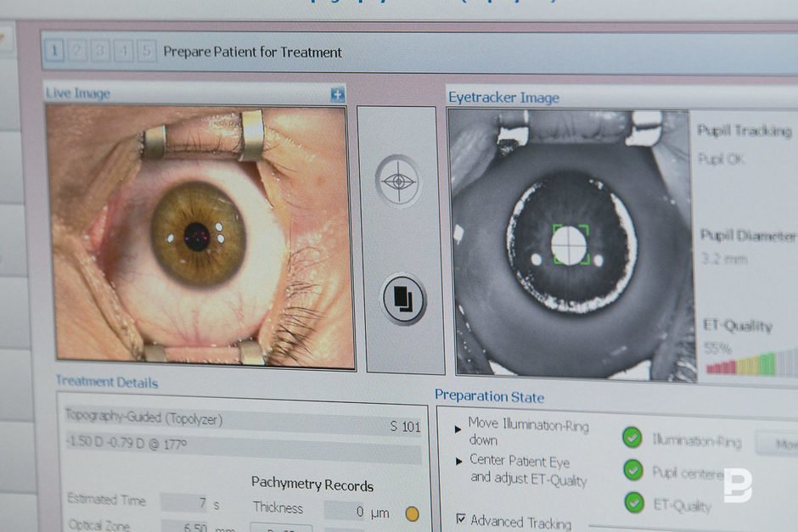Viewport: 798px width, 532px height.
Task: Switch to workflow step 3
Action: pos(100,51)
